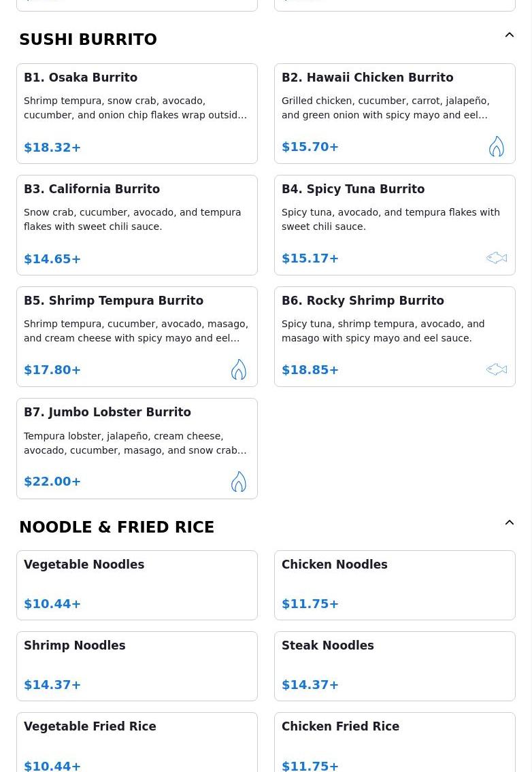Select Shrimp Noodles card
The height and width of the screenshot is (772, 532).
pyautogui.click(x=137, y=666)
